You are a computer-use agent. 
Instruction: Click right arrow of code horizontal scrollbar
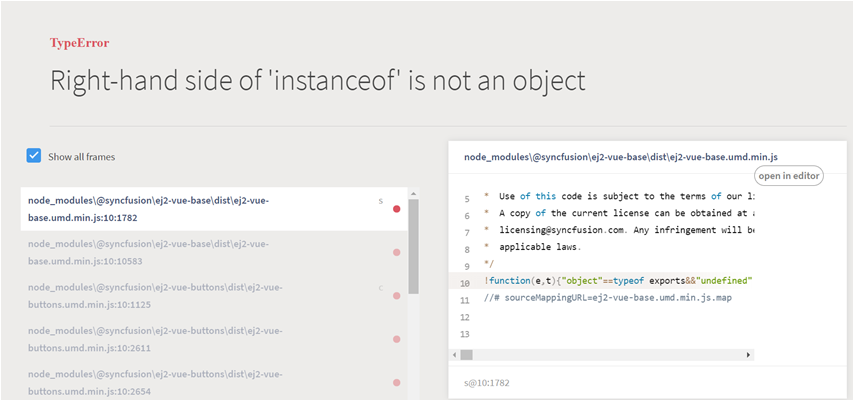pyautogui.click(x=748, y=355)
